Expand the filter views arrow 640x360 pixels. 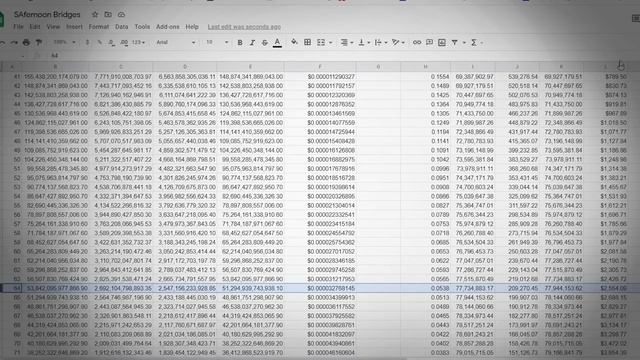pos(464,42)
